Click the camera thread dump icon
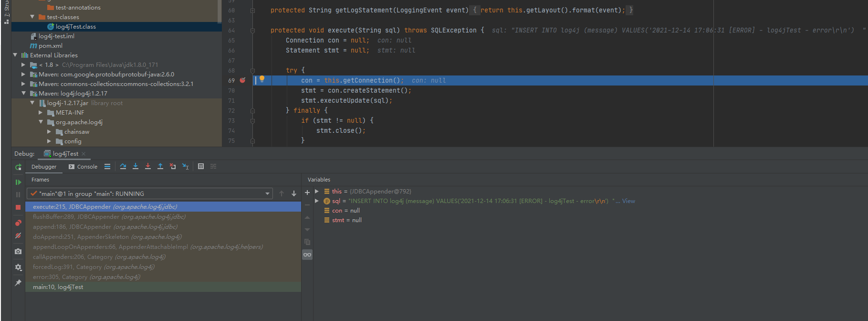The width and height of the screenshot is (868, 321). pos(18,251)
